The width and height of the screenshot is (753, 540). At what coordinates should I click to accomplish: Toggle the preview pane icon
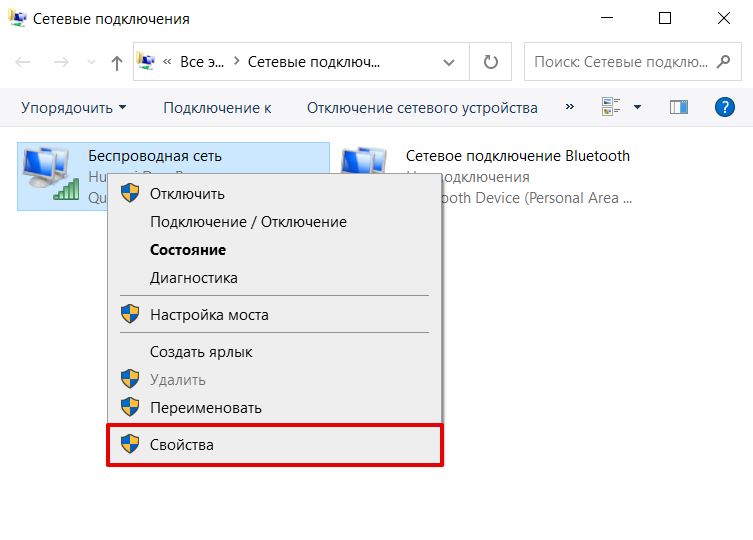coord(679,107)
